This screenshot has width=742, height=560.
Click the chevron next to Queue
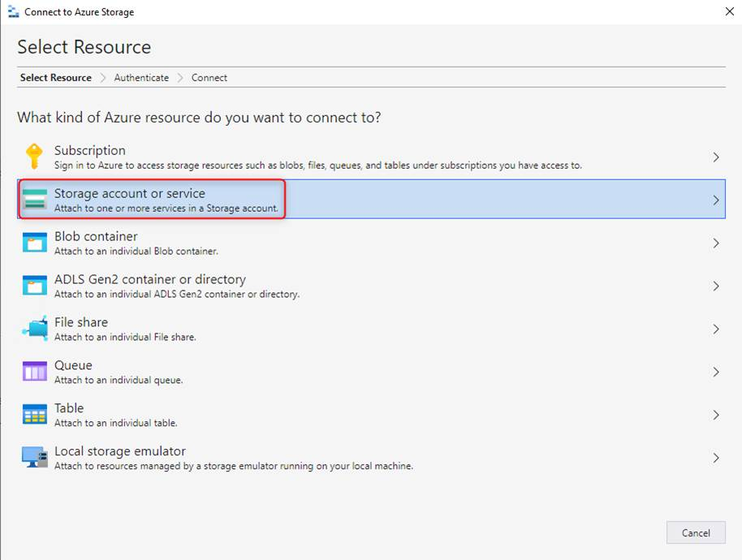pyautogui.click(x=715, y=373)
